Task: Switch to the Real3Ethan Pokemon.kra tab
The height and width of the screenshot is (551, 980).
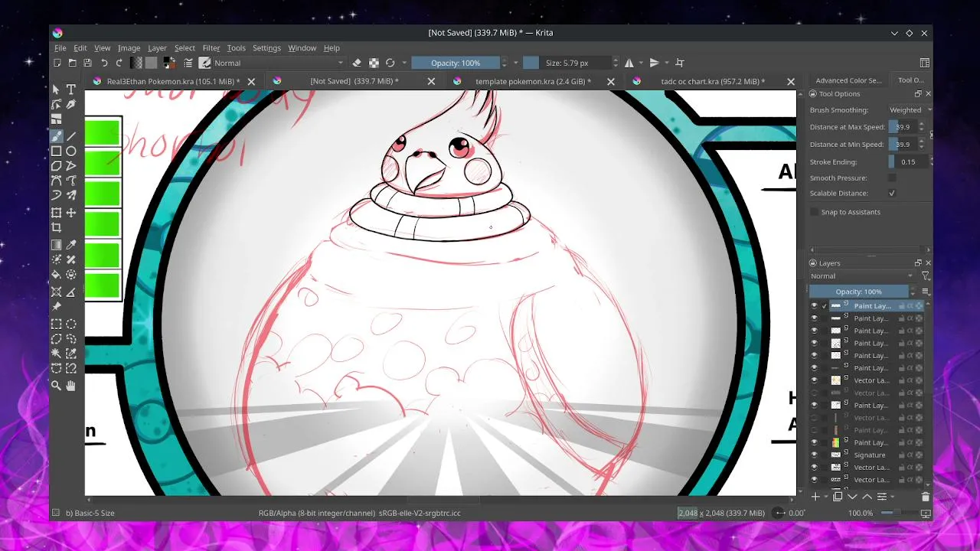Action: point(173,81)
